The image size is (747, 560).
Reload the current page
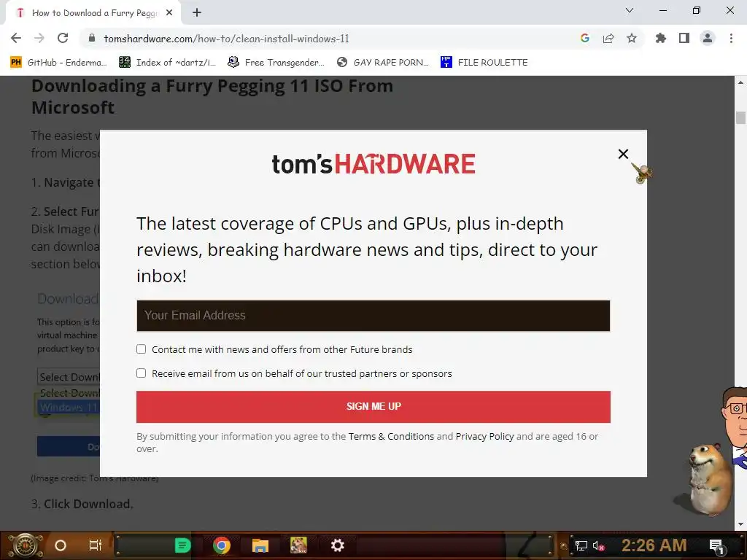point(63,38)
